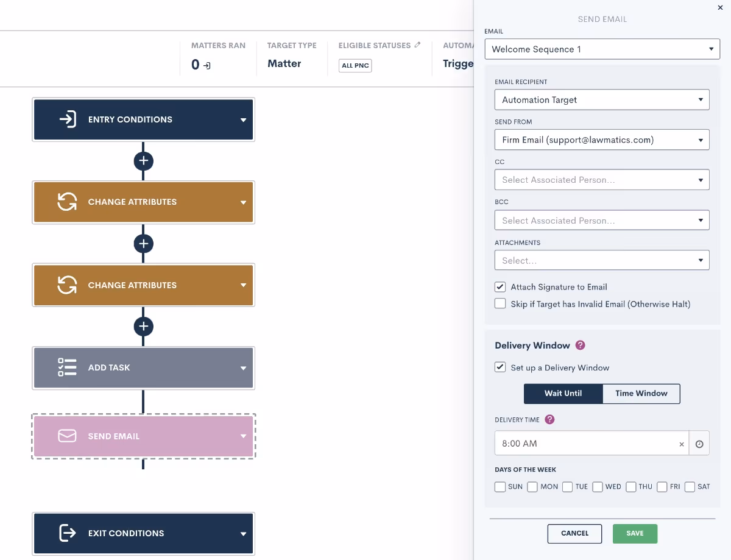The width and height of the screenshot is (731, 560).
Task: Open the CC associated person dropdown
Action: pyautogui.click(x=602, y=180)
